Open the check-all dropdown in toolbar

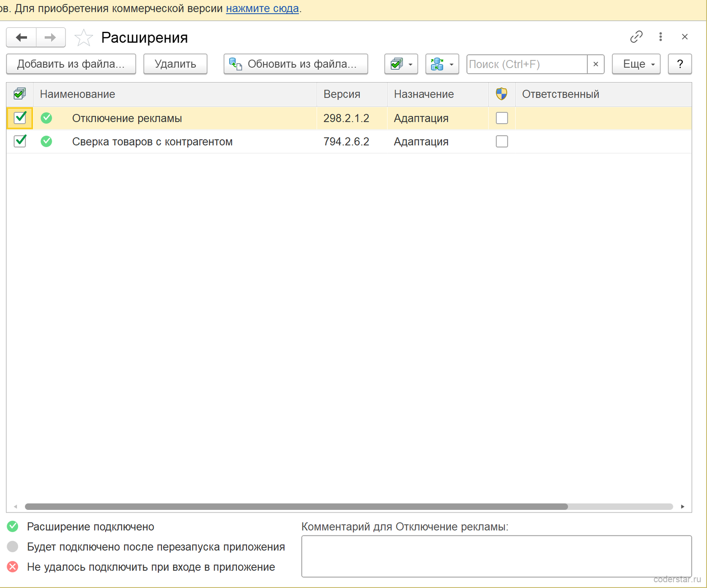tap(401, 64)
